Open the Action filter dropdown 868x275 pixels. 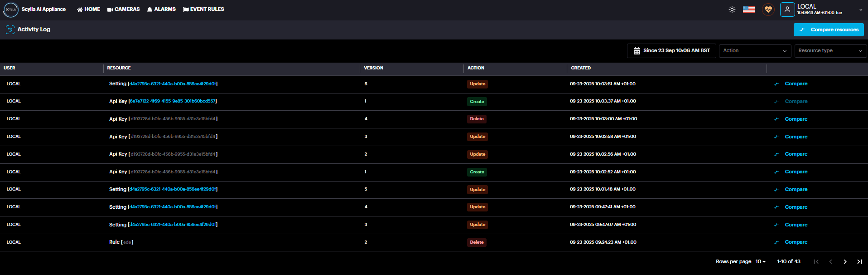(754, 51)
